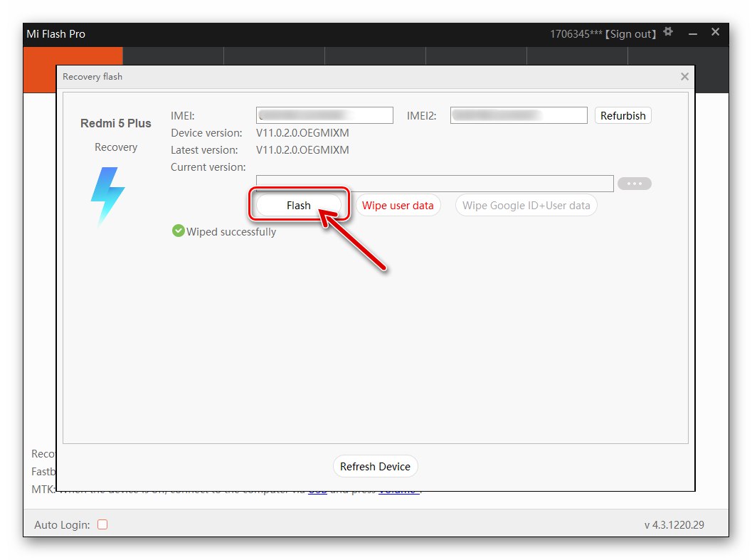Close the Mi Flash Pro window
Viewport: 752px width, 560px height.
tap(715, 32)
